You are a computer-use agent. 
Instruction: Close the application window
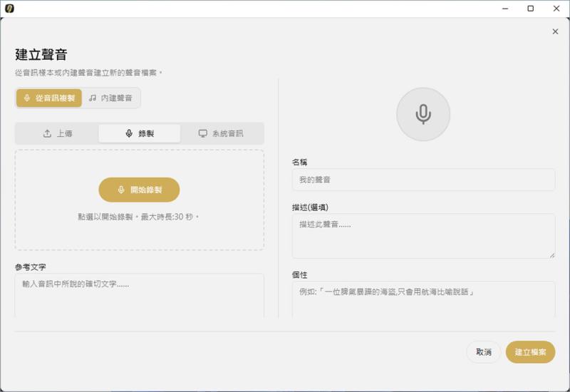point(556,9)
